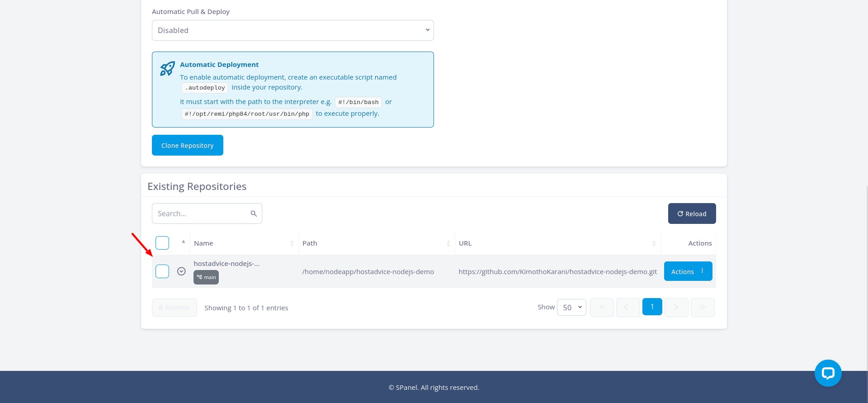This screenshot has width=868, height=403.
Task: Click the Showing 1 to 1 entries text
Action: pyautogui.click(x=246, y=308)
